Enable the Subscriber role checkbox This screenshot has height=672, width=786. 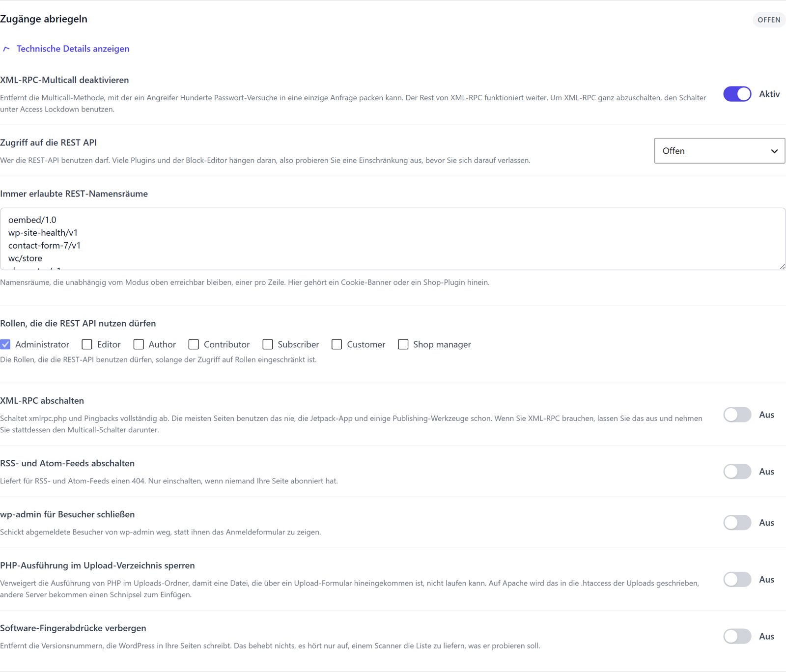click(268, 344)
